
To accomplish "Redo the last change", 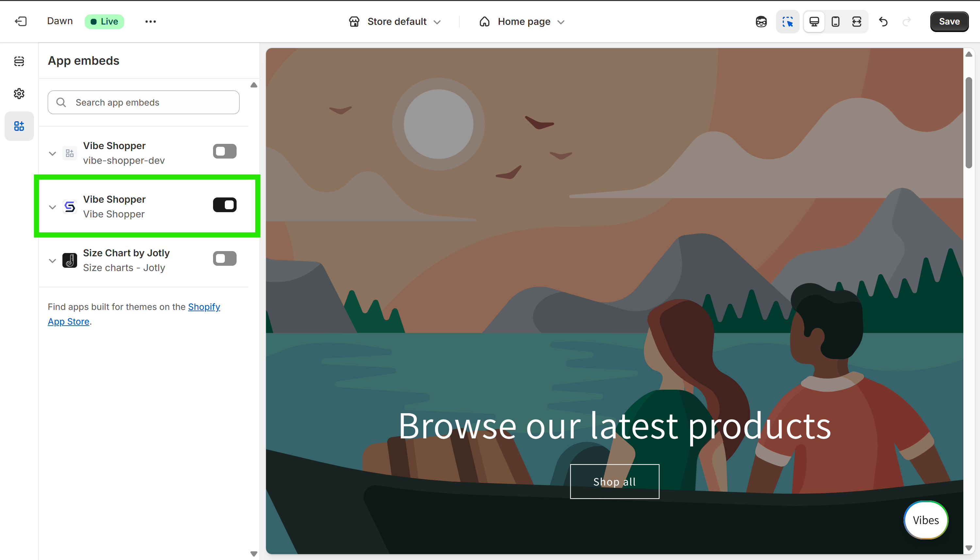I will [x=907, y=22].
